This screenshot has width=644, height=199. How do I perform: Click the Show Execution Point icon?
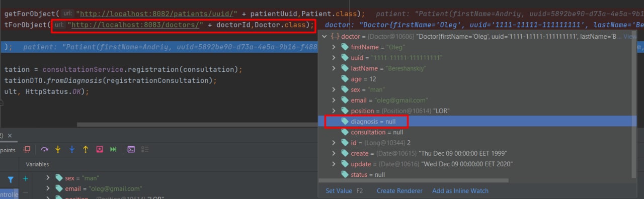27,149
